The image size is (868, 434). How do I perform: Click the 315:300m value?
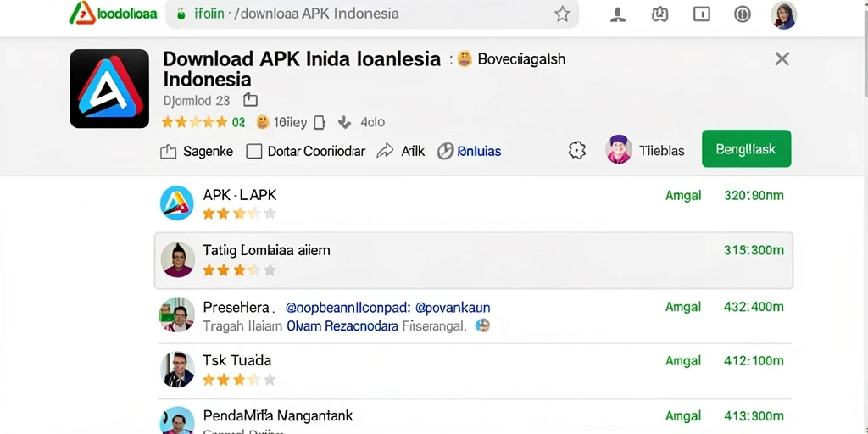pyautogui.click(x=754, y=250)
